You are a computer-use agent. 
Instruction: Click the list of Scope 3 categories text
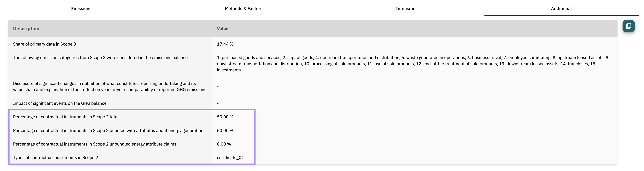(413, 64)
